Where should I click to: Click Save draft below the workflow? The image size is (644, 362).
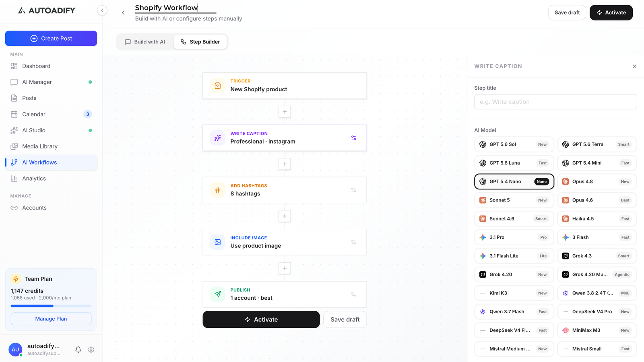pyautogui.click(x=345, y=319)
